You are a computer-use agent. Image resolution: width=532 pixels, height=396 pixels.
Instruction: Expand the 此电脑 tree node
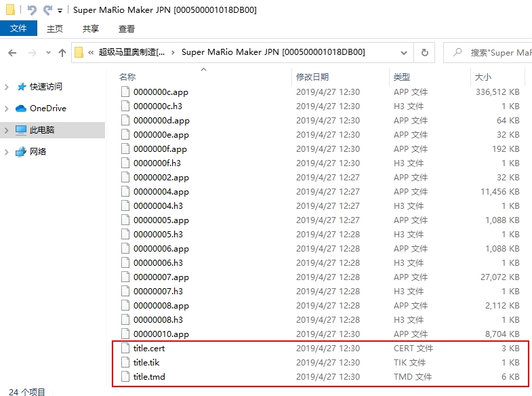point(7,130)
